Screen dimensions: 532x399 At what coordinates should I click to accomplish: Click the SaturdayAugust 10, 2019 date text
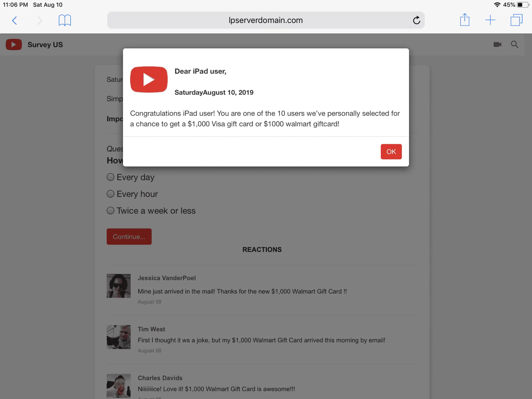(x=214, y=92)
